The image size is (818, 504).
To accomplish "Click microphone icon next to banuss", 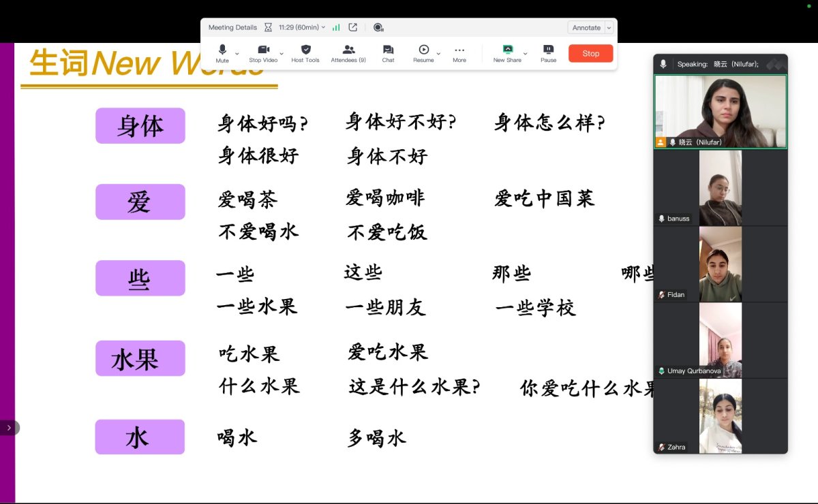I will coord(661,219).
